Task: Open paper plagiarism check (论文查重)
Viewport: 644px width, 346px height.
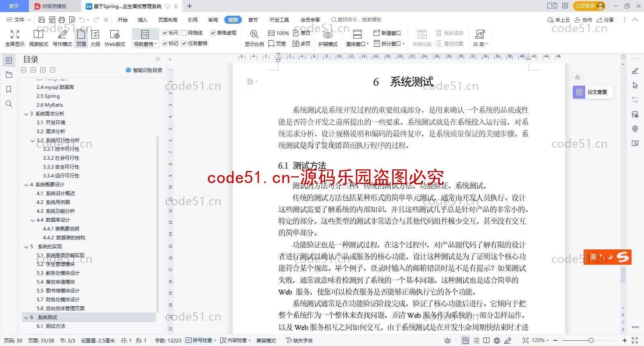Action: point(592,92)
